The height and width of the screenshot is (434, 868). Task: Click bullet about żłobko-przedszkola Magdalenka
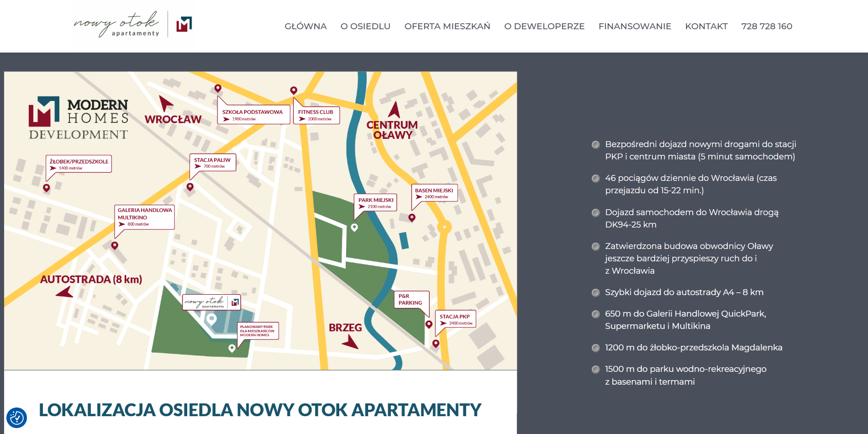click(694, 347)
